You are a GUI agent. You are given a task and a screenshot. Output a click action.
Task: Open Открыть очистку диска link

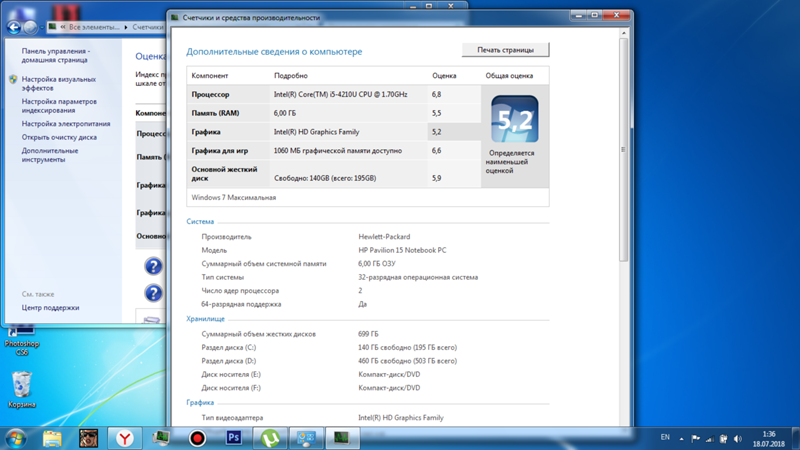click(59, 137)
